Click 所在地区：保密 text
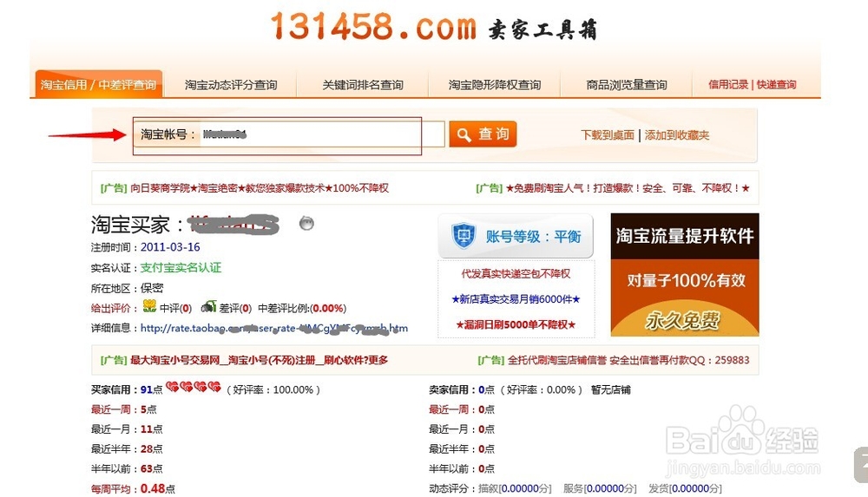This screenshot has width=868, height=497. [x=128, y=288]
